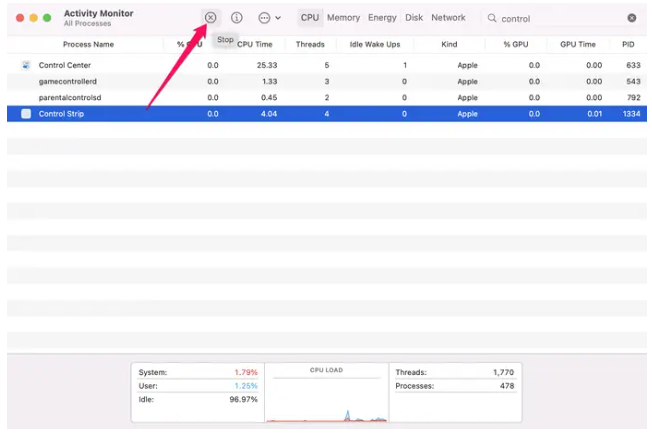Click the Activity Monitor window title

point(99,13)
